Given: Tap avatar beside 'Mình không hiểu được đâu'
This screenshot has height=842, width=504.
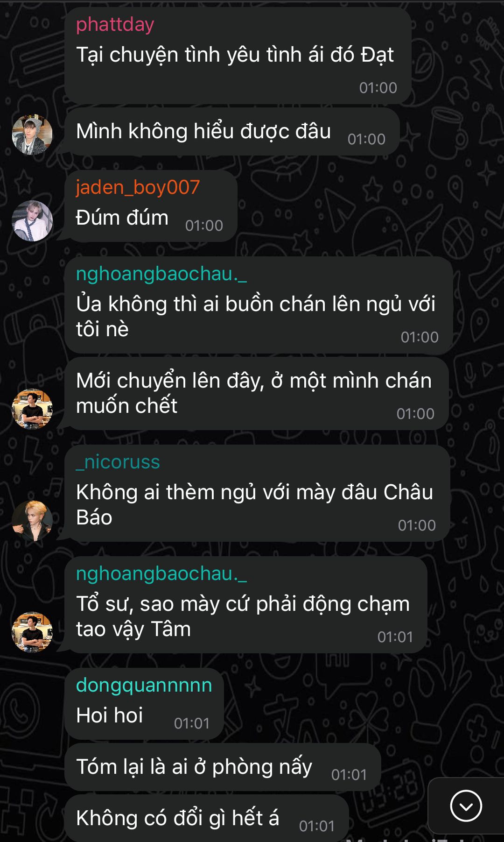Looking at the screenshot, I should click(32, 134).
